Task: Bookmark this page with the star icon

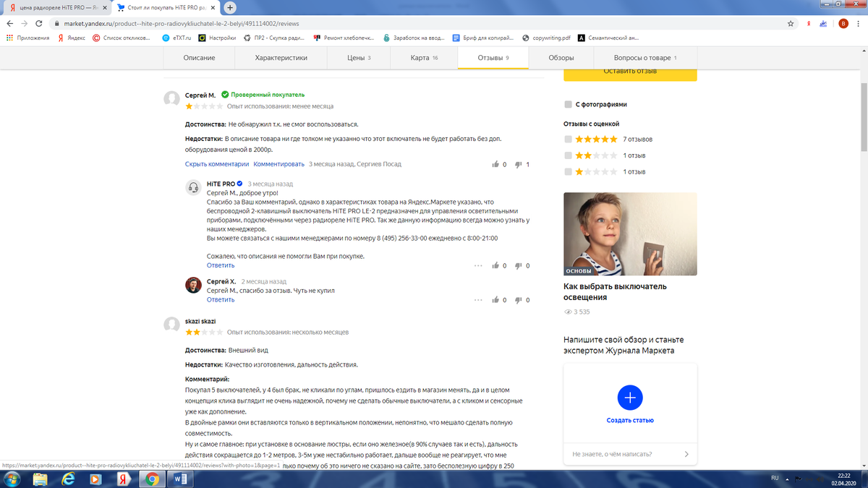Action: coord(791,23)
